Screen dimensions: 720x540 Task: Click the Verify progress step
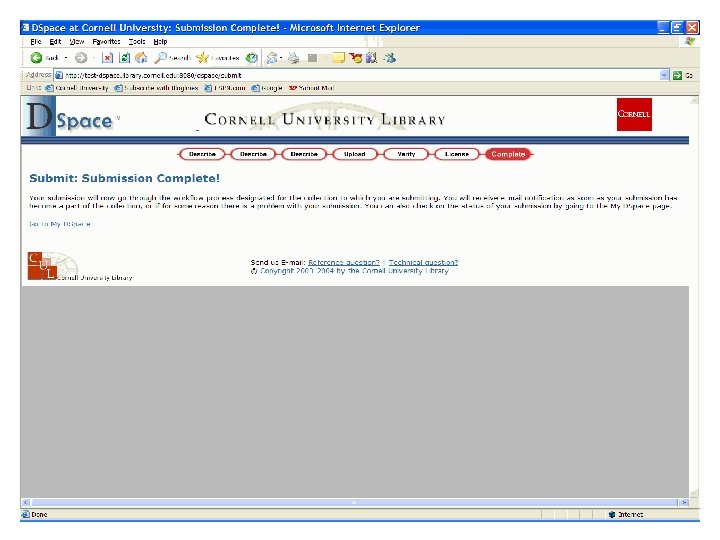pos(406,154)
